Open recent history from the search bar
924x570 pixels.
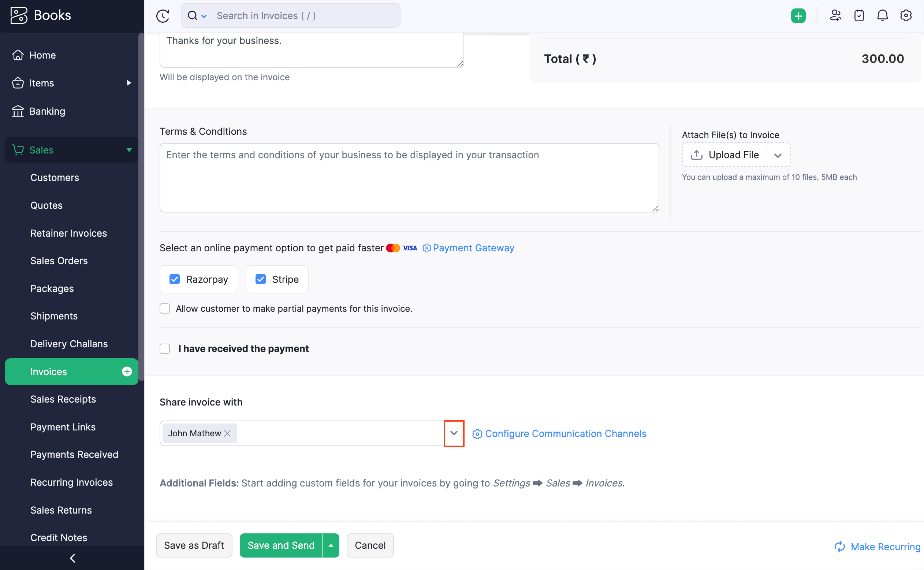(x=162, y=15)
